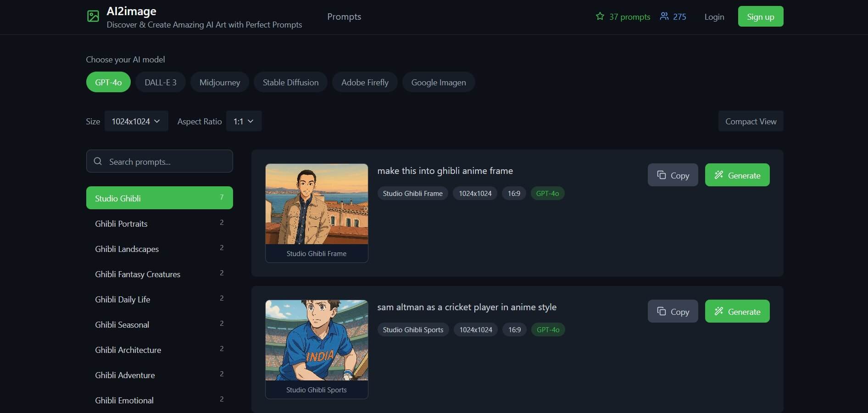Open the Ghibli Emotional category
Image resolution: width=868 pixels, height=413 pixels.
(160, 400)
